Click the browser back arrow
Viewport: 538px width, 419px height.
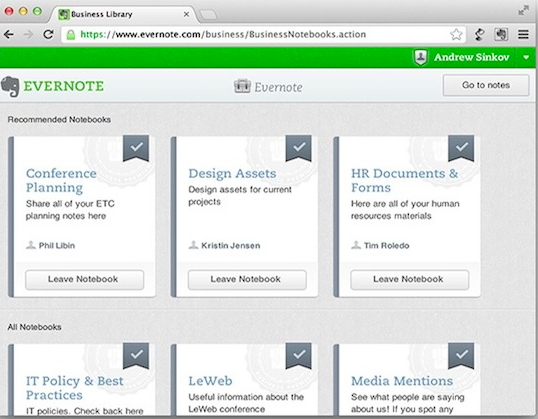click(9, 34)
